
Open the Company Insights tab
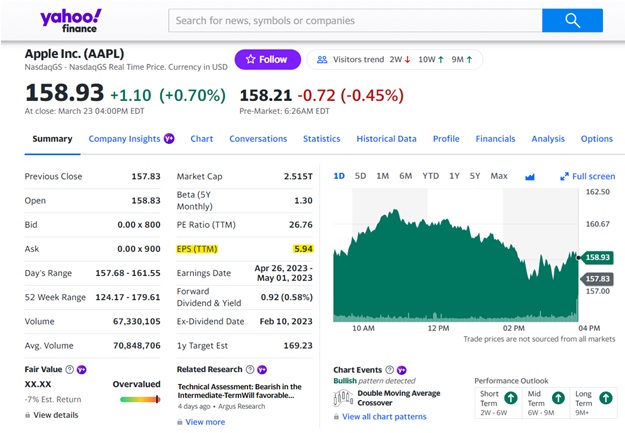pos(124,139)
